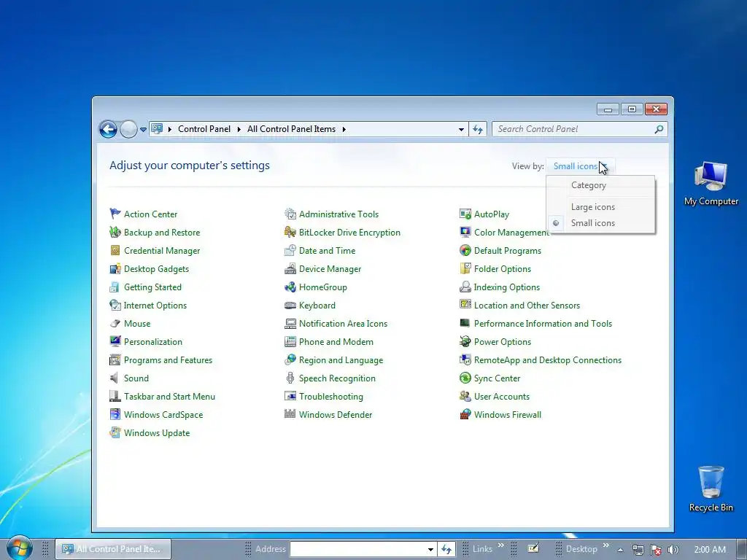The width and height of the screenshot is (747, 560).
Task: Click the Windows Firewall icon
Action: (465, 414)
